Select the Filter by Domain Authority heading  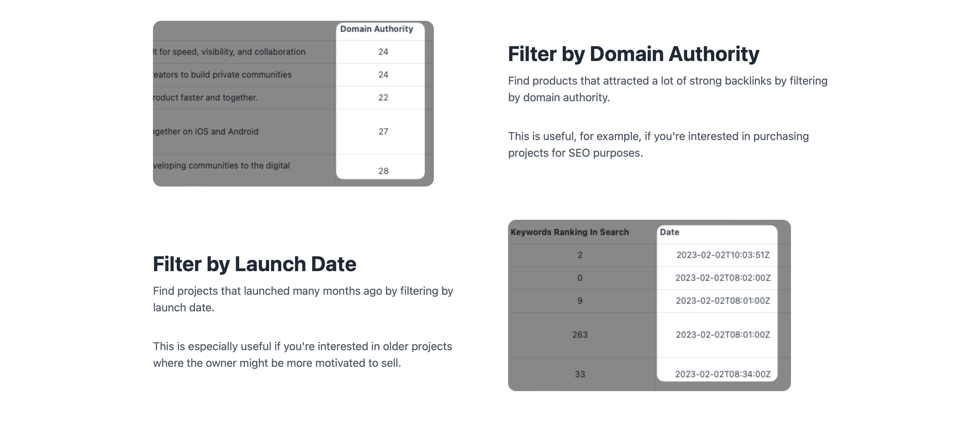[x=634, y=54]
